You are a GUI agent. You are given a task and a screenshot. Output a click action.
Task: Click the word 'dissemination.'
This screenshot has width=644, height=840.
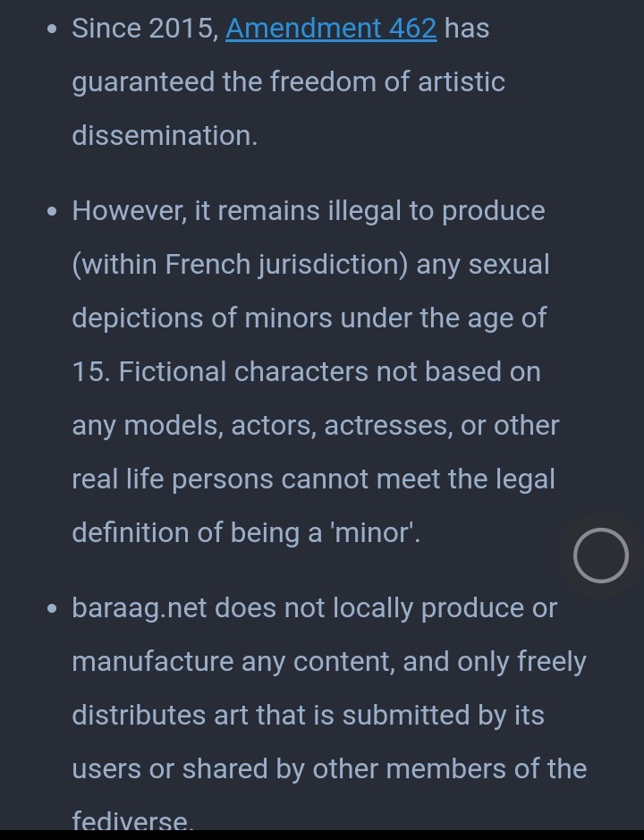(x=165, y=136)
